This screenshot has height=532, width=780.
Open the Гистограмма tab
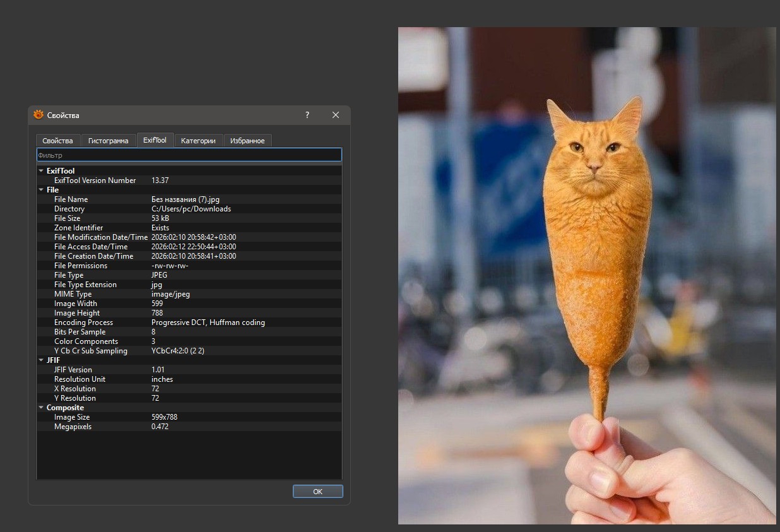108,141
